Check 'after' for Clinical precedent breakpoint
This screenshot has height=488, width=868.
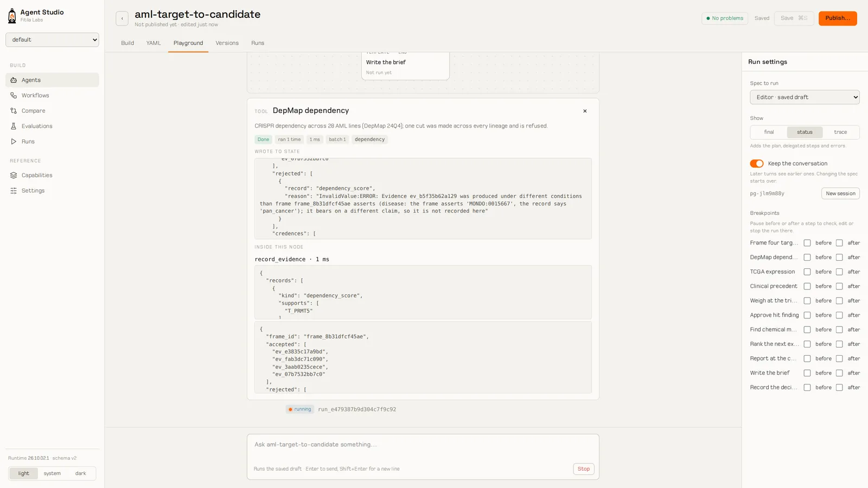(x=839, y=286)
